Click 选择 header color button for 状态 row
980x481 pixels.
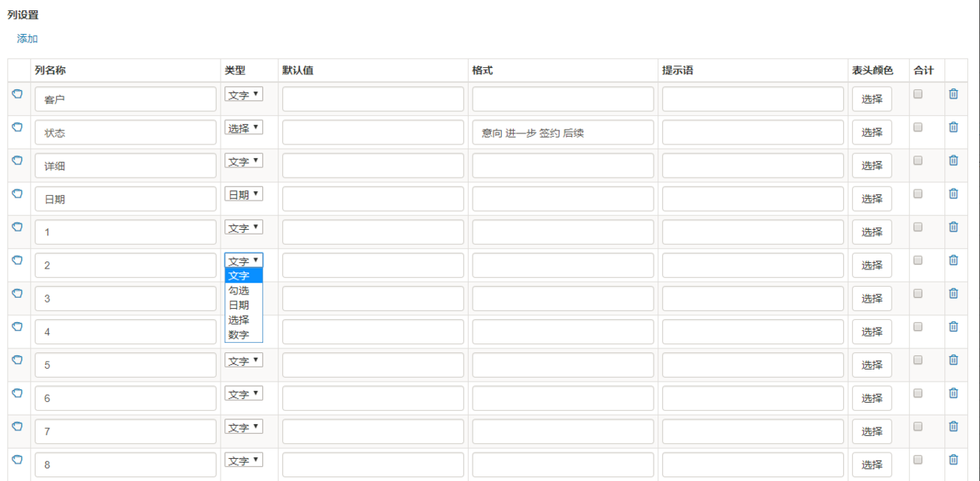[872, 133]
